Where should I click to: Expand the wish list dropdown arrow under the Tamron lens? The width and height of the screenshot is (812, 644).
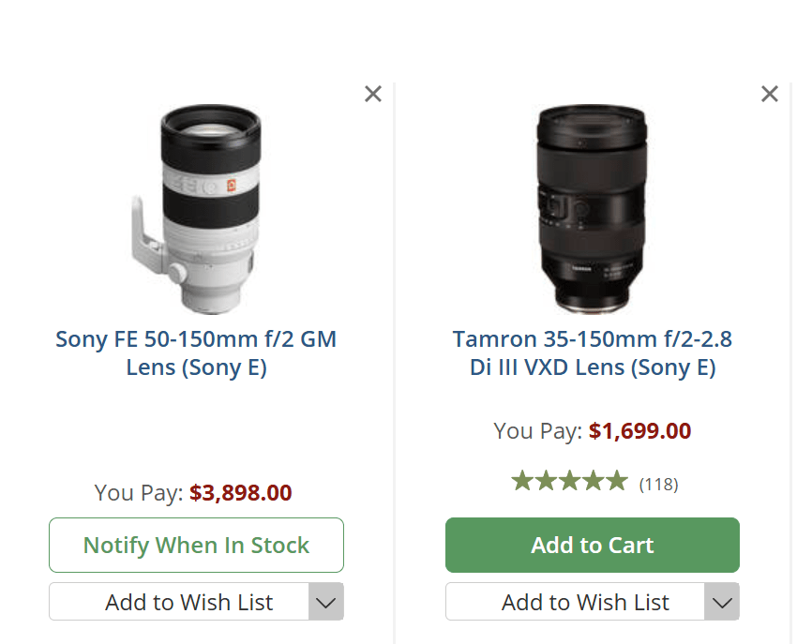coord(723,602)
